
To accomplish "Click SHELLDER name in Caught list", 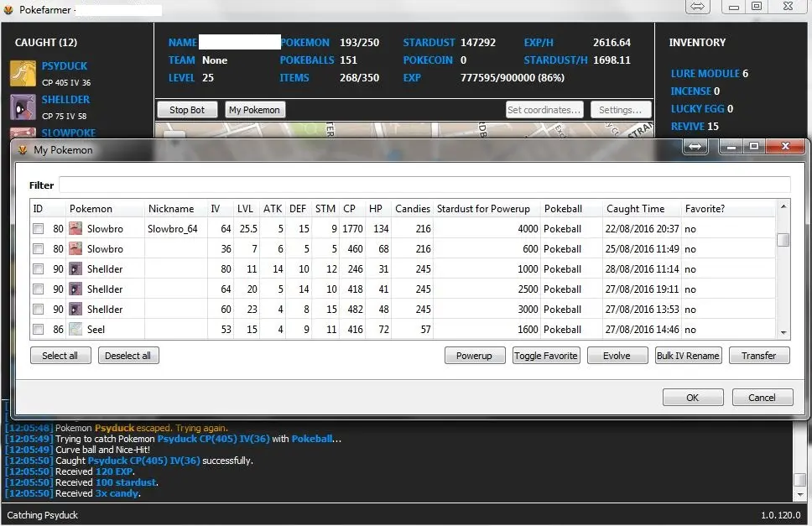I will coord(65,99).
